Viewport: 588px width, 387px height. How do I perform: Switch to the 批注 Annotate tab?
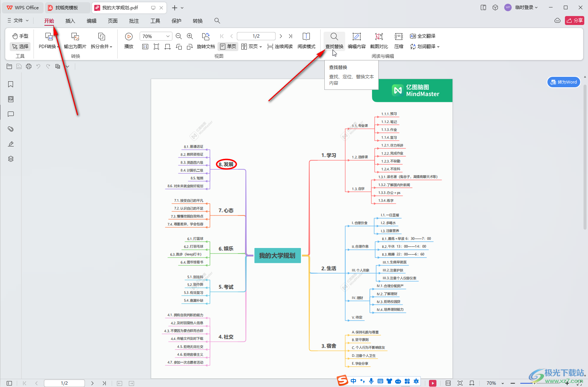(x=134, y=21)
